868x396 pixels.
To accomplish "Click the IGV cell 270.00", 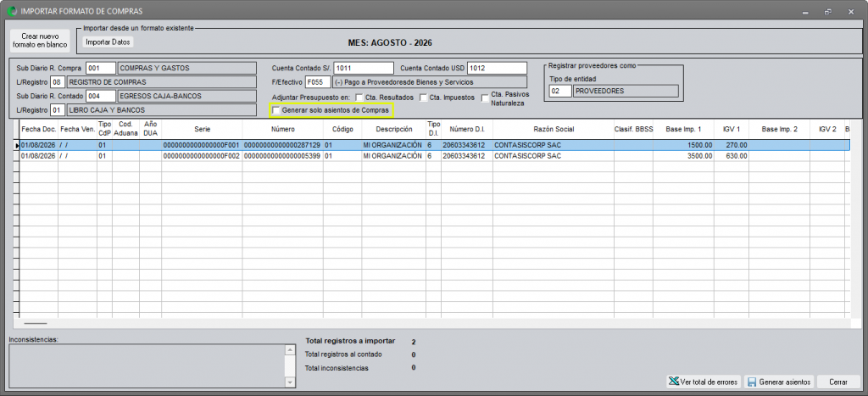I will coord(732,145).
